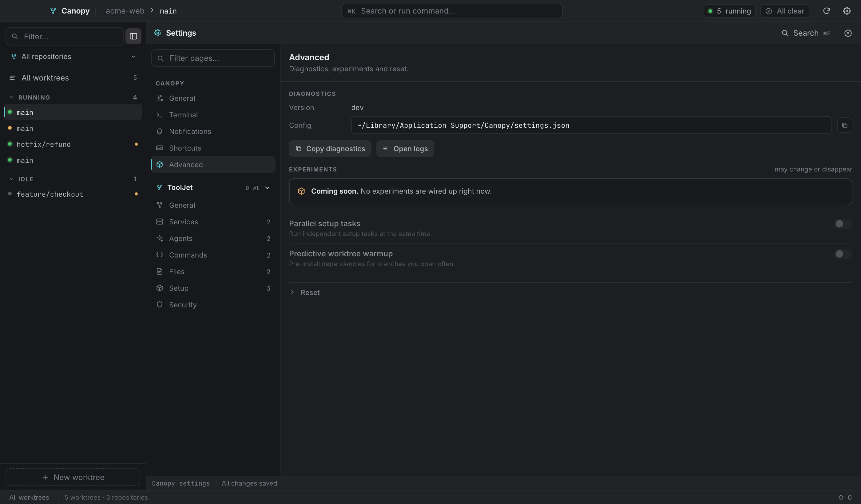
Task: Close the Settings panel with the X icon
Action: click(x=848, y=33)
